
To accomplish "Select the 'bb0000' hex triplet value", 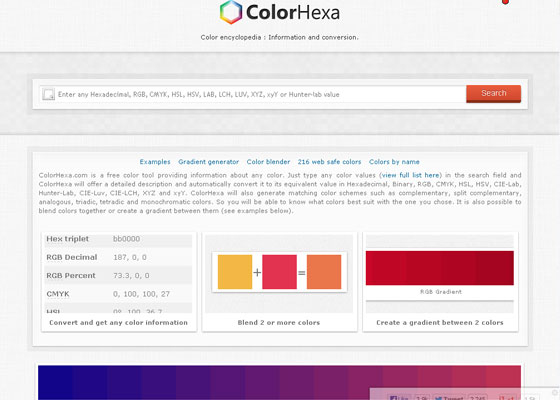I will [x=126, y=239].
